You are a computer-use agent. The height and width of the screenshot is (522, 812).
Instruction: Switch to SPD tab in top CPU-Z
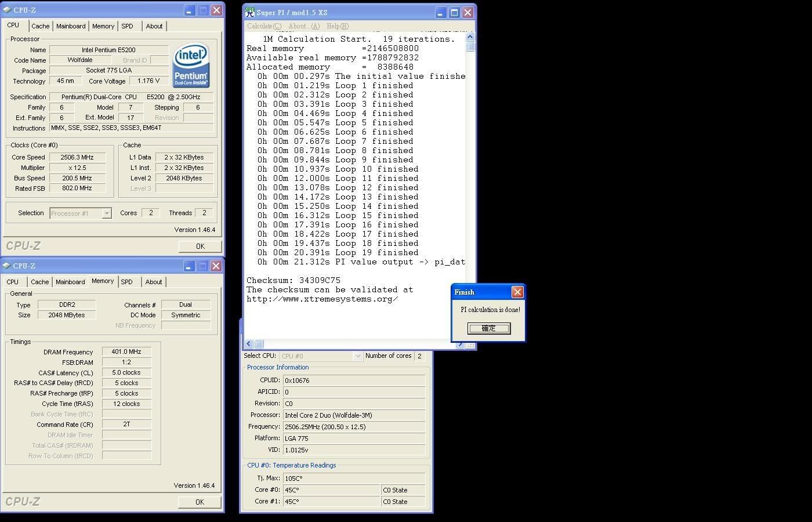tap(127, 26)
